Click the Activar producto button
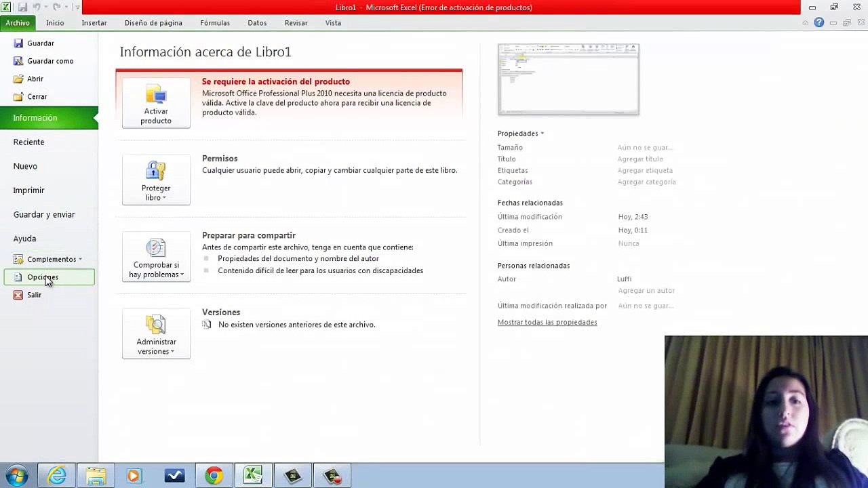 156,103
